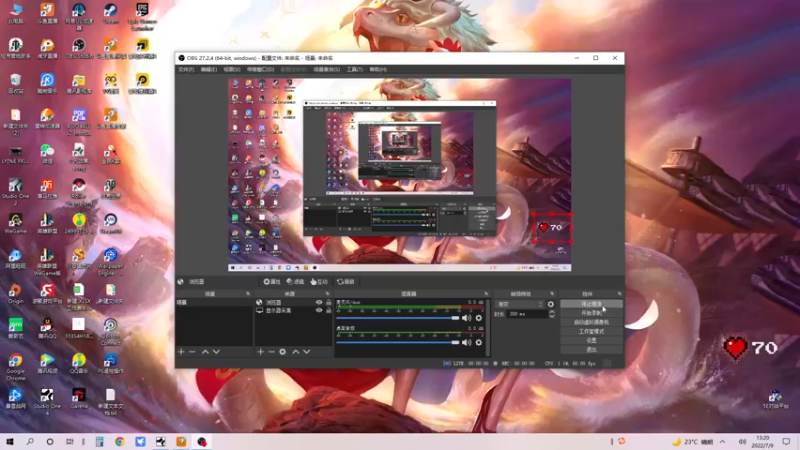Open the transition type dropdown
The image size is (800, 450).
pos(520,304)
